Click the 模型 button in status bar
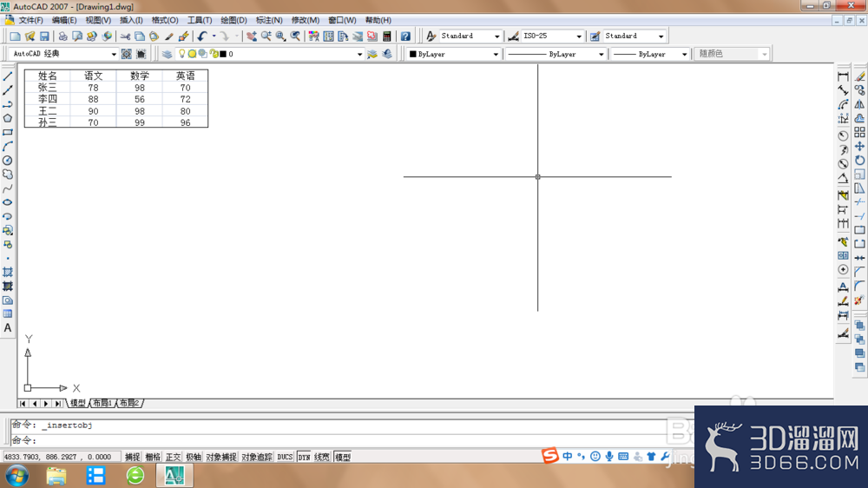Image resolution: width=868 pixels, height=488 pixels. [x=343, y=457]
